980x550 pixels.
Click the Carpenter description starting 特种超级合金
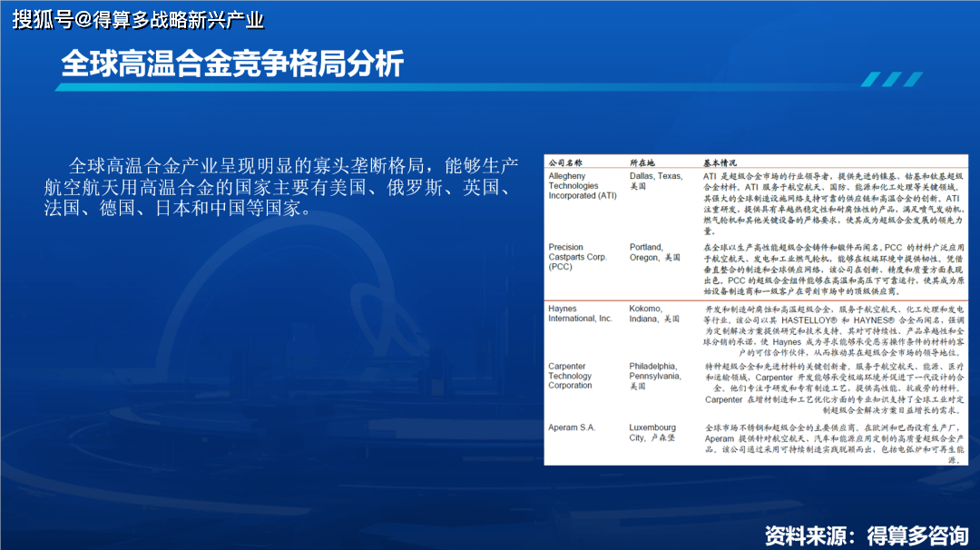[x=834, y=388]
